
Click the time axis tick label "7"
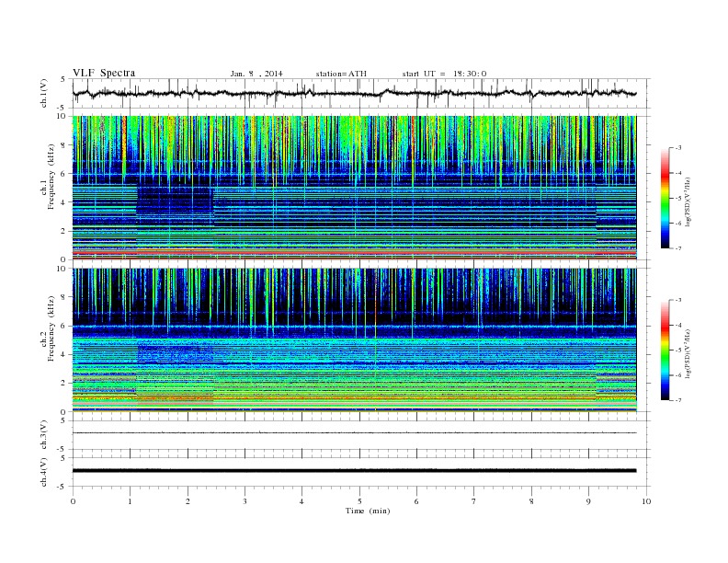[473, 501]
